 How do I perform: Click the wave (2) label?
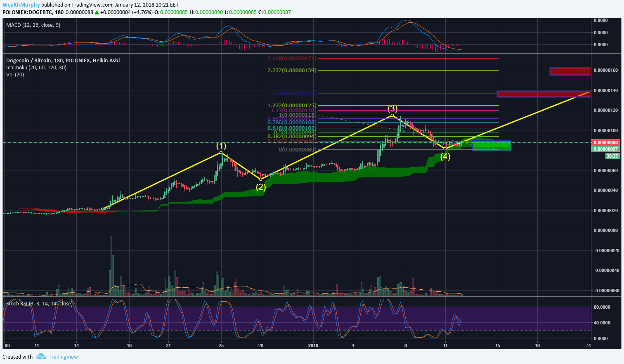coord(261,187)
